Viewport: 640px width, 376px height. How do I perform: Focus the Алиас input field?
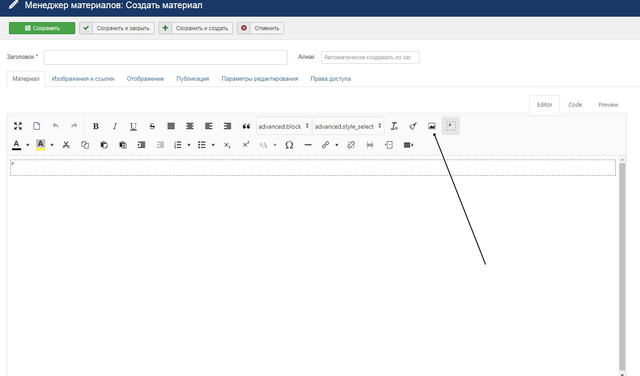coord(370,58)
